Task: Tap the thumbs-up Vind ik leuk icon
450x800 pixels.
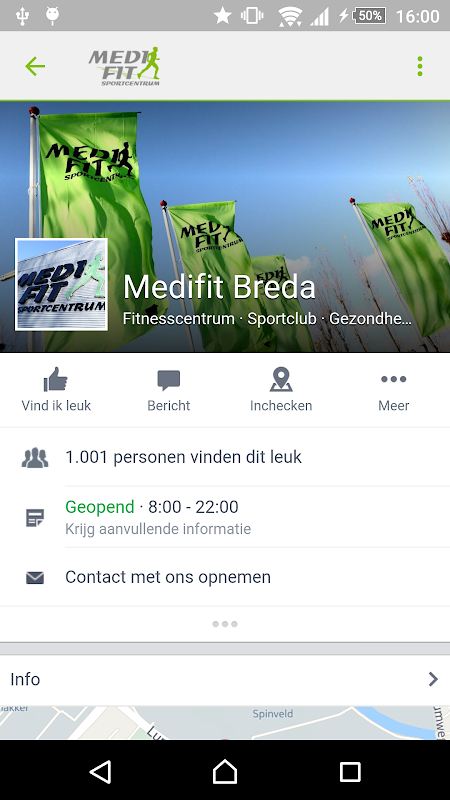Action: tap(56, 380)
